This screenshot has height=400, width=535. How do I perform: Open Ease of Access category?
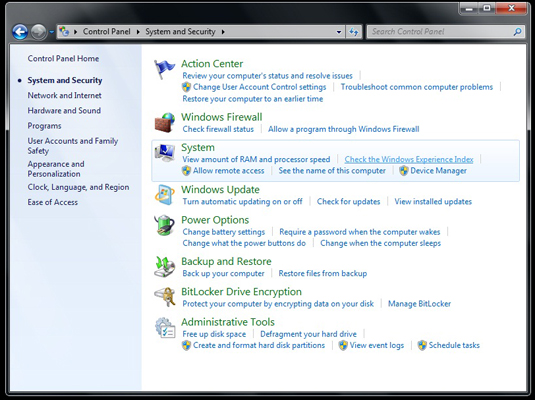coord(53,202)
